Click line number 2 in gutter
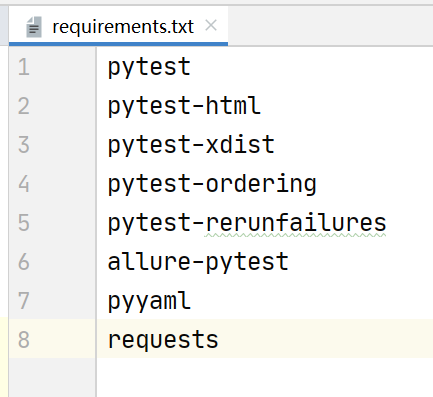Screen dimensions: 433x397 (24, 106)
